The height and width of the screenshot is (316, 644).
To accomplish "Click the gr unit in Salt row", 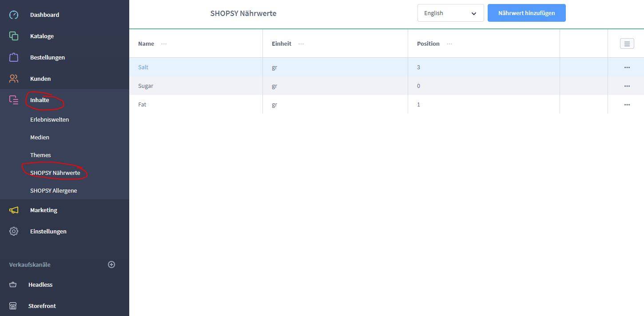I will (274, 67).
